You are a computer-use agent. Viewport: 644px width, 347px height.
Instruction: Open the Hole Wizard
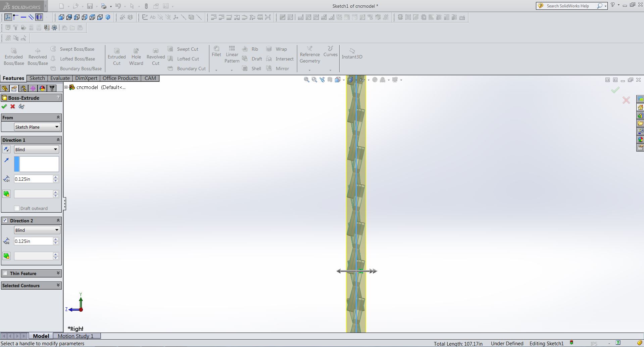point(136,56)
